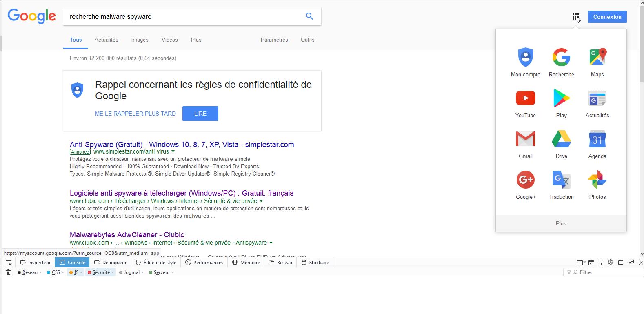Toggle the JS console filter

coord(76,272)
